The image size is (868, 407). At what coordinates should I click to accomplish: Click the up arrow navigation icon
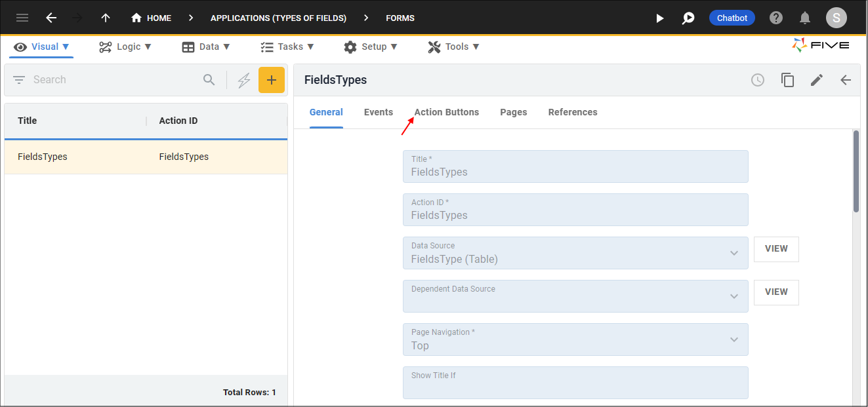pos(105,18)
